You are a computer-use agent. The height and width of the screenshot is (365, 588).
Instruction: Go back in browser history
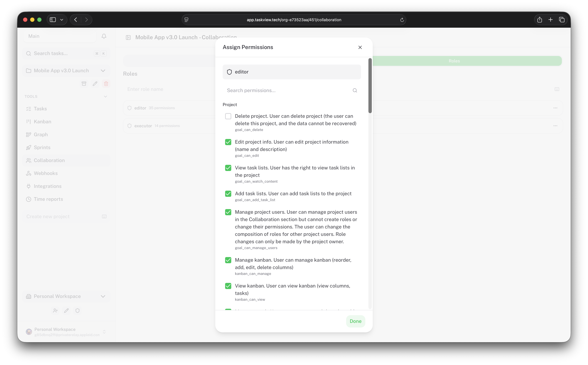tap(75, 20)
